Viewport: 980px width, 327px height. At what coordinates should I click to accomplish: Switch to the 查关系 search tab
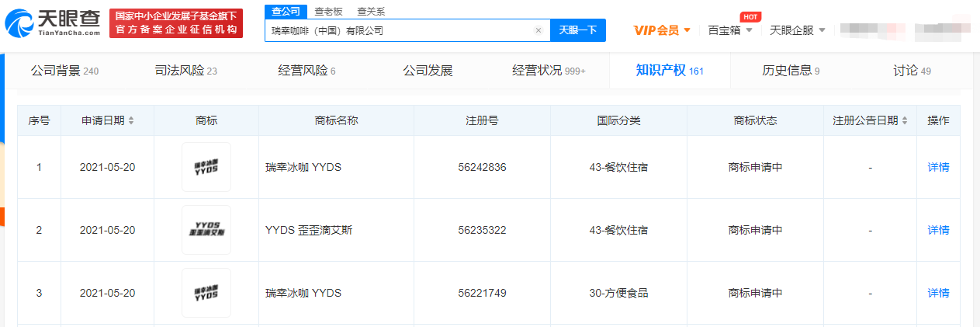[x=371, y=12]
